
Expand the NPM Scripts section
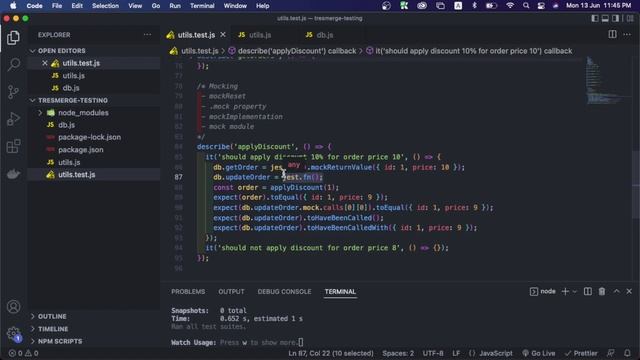pos(60,341)
